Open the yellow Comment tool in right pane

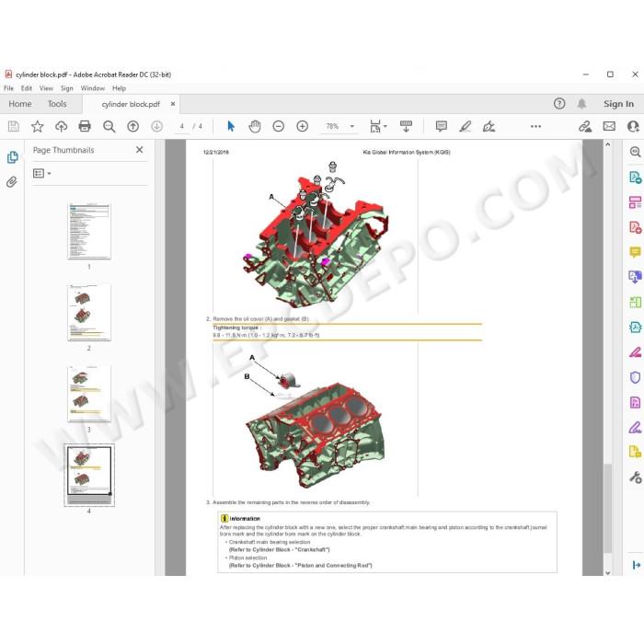(635, 252)
